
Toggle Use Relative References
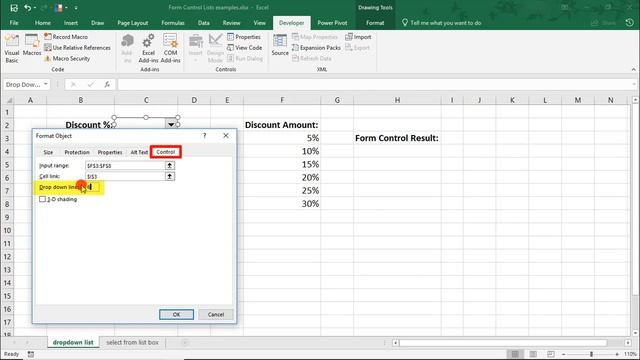(77, 48)
